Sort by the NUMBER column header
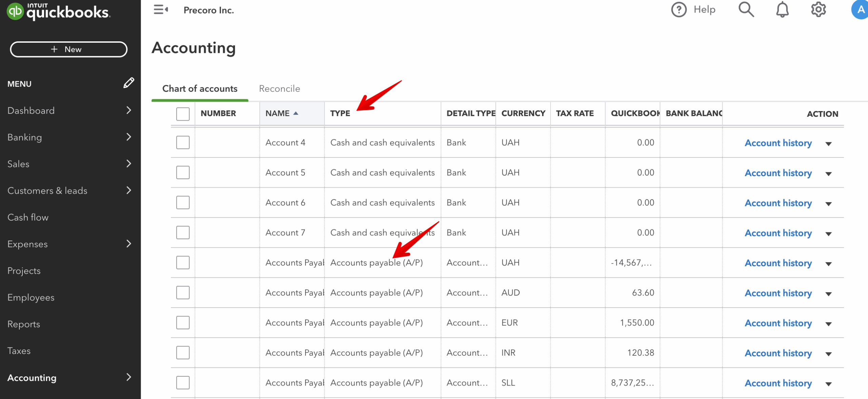The height and width of the screenshot is (399, 868). pos(218,113)
